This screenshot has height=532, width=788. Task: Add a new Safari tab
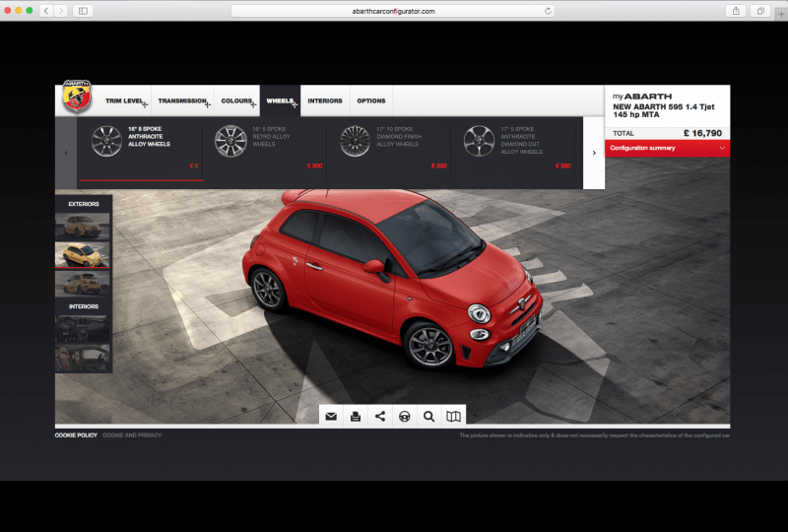(x=781, y=14)
